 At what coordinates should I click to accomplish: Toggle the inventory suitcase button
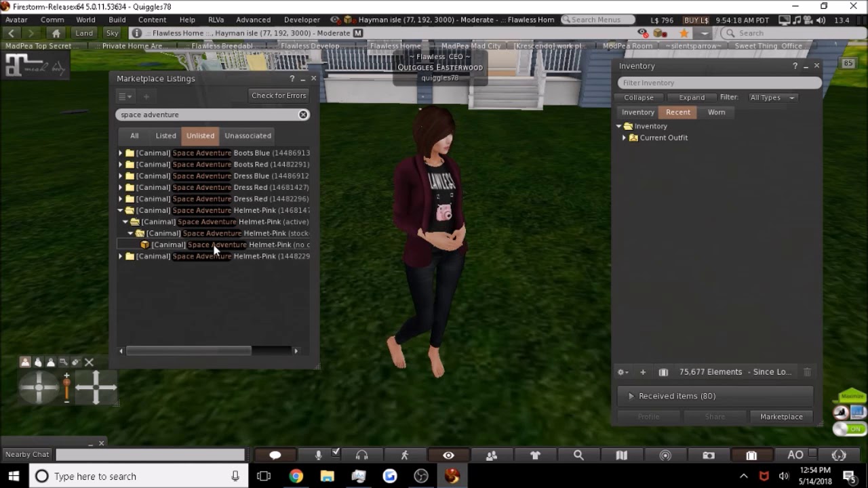pos(751,455)
